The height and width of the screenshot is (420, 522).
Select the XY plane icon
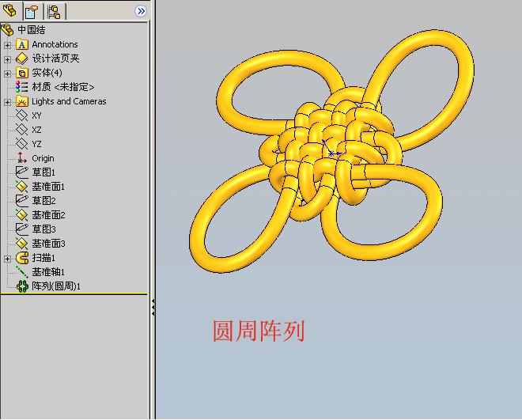pyautogui.click(x=22, y=115)
